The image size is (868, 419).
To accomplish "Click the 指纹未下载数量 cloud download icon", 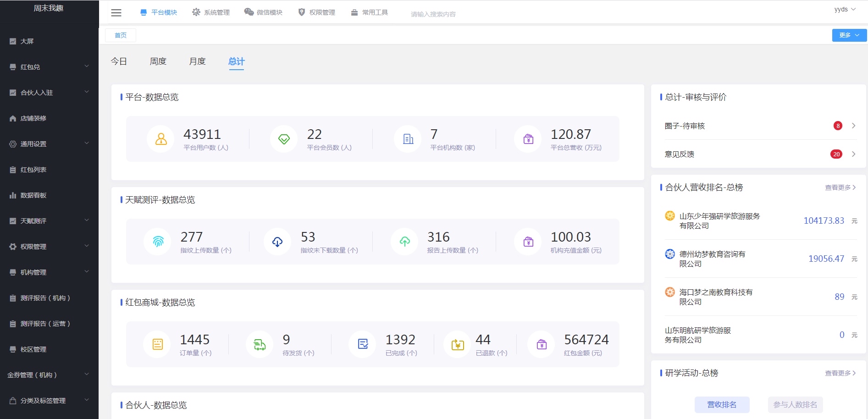I will (277, 242).
